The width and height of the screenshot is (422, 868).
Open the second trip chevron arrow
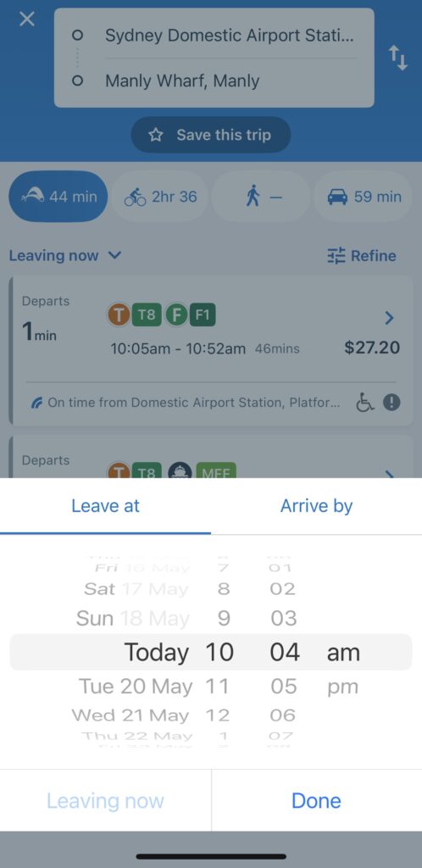[389, 473]
